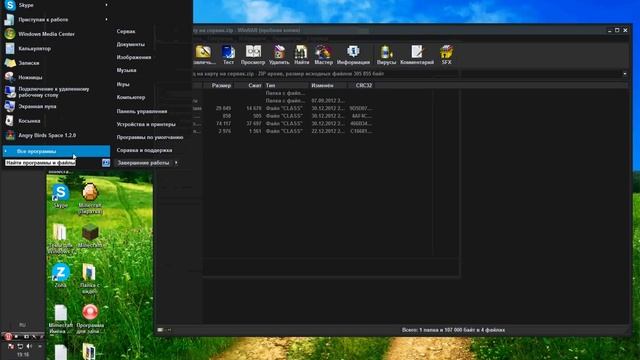Click the folder with video desktop icon
This screenshot has width=640, height=360.
click(x=89, y=278)
